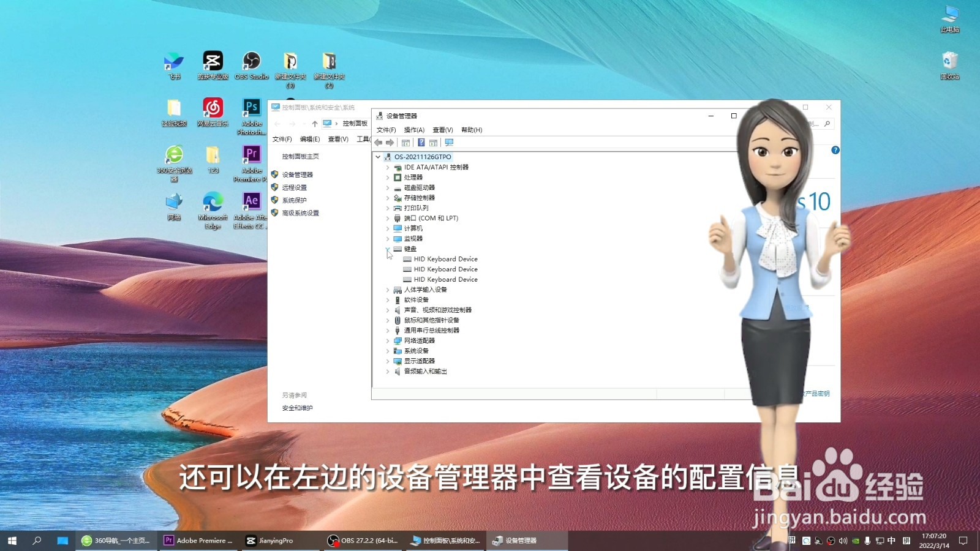This screenshot has height=551, width=980.
Task: Click the Forward arrow in Device Manager toolbar
Action: coord(390,143)
